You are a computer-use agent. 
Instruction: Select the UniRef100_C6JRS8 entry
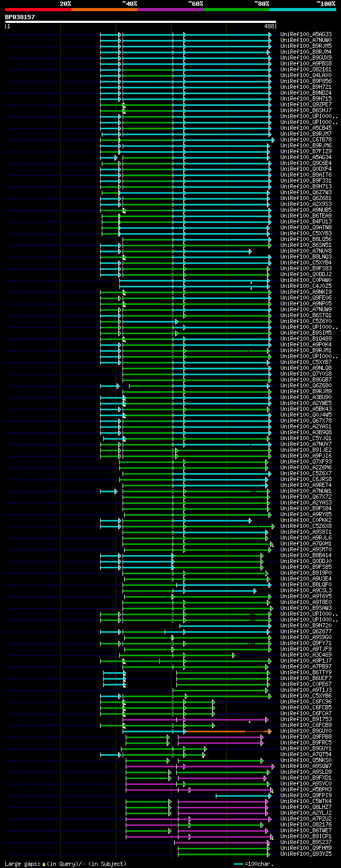pyautogui.click(x=306, y=479)
